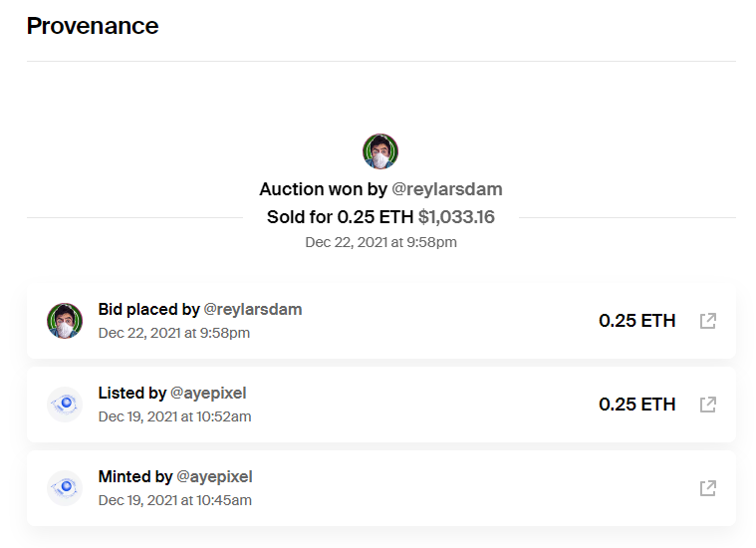The height and width of the screenshot is (548, 756).
Task: Open the external link for the bid transaction
Action: click(x=708, y=321)
